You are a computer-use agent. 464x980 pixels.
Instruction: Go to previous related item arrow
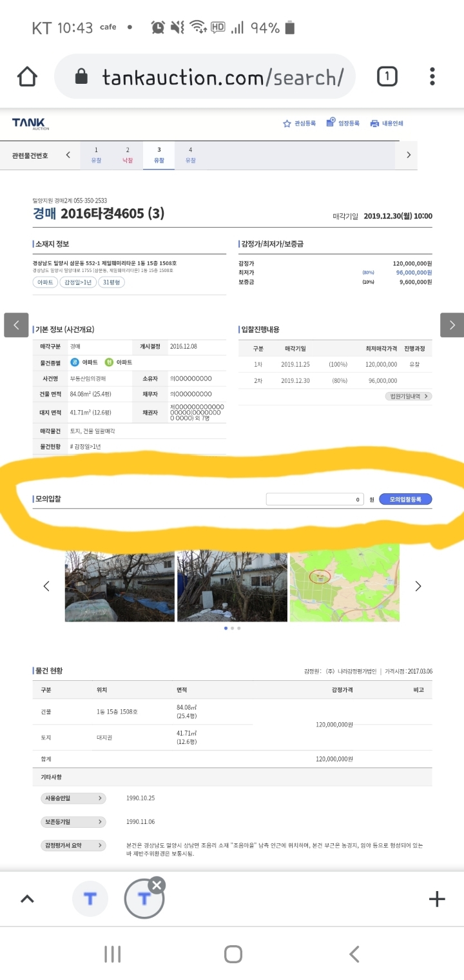click(68, 155)
